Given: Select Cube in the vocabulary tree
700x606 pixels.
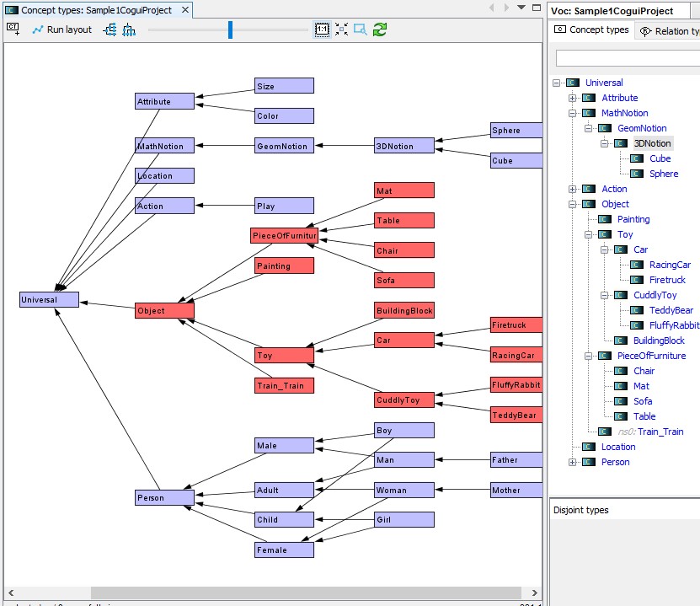Looking at the screenshot, I should click(x=660, y=158).
